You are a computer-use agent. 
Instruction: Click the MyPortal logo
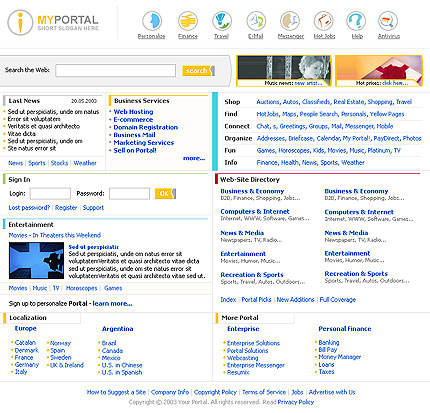tap(53, 22)
